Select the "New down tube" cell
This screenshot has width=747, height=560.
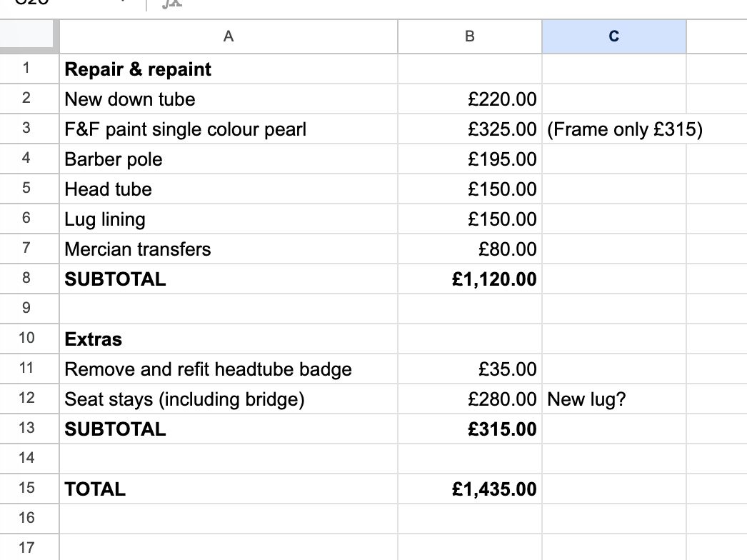coord(129,99)
